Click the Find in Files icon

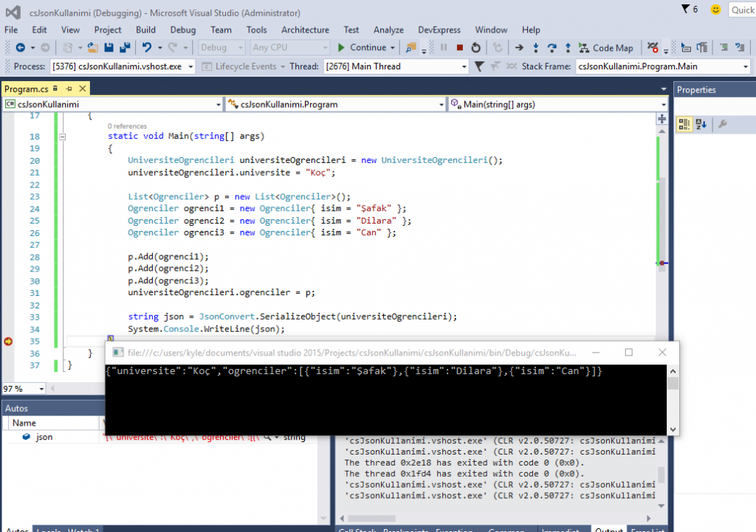[x=410, y=47]
